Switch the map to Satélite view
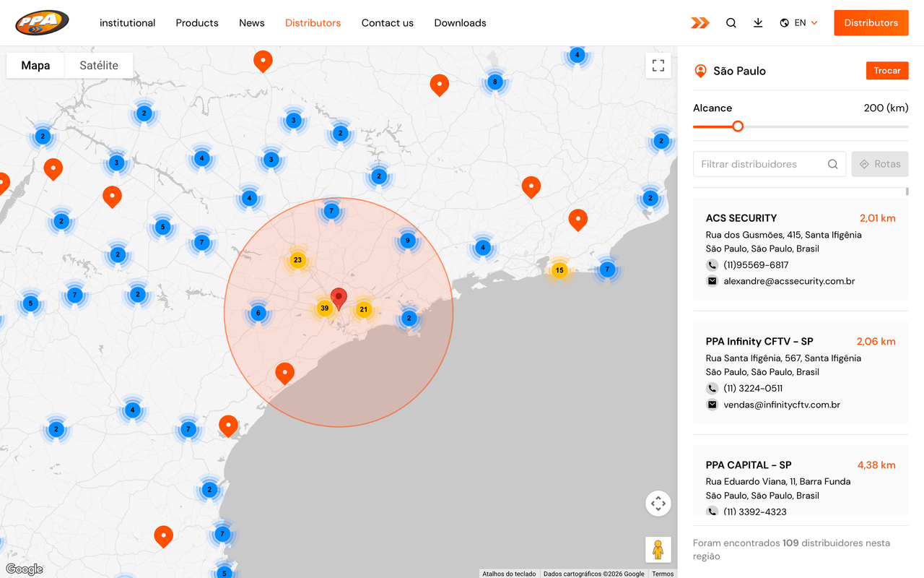Image resolution: width=924 pixels, height=578 pixels. point(99,65)
